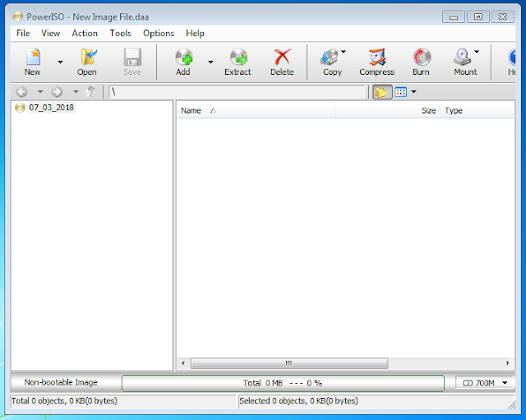Screen dimensions: 526x420
Task: Open the dropdown arrow beside New
Action: pyautogui.click(x=60, y=62)
